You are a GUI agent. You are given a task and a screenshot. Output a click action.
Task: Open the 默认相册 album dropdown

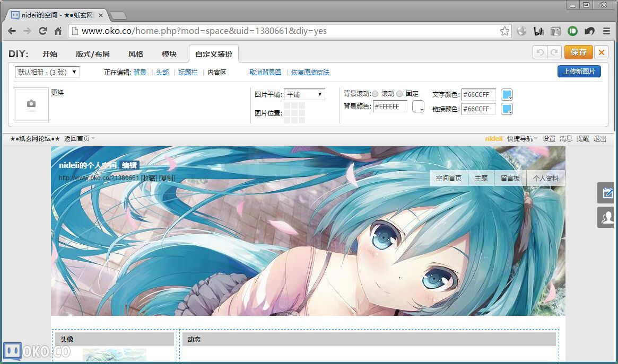pyautogui.click(x=47, y=72)
